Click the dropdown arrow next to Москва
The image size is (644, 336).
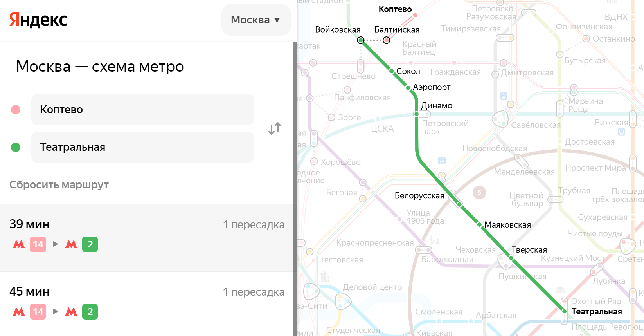(277, 20)
